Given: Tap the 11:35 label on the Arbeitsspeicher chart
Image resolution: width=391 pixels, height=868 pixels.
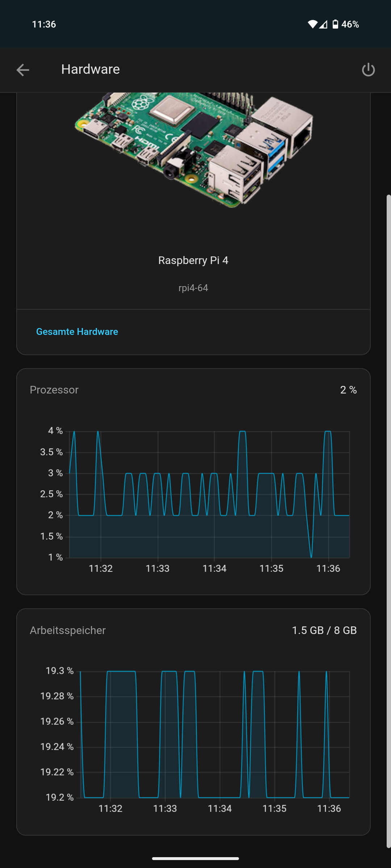Looking at the screenshot, I should point(274,809).
